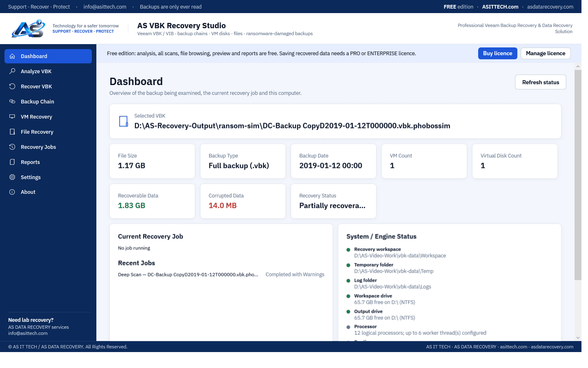588x368 pixels.
Task: Click the Deep Scan recent job entry
Action: coord(188,274)
